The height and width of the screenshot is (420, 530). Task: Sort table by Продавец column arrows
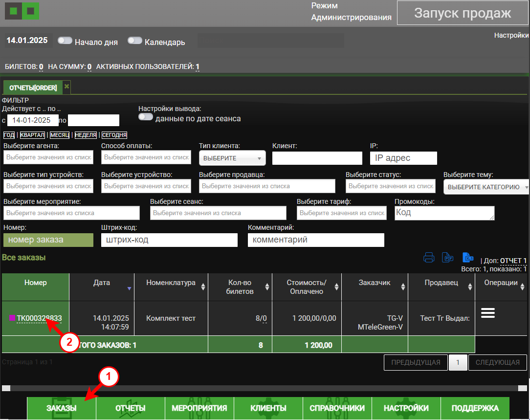469,287
